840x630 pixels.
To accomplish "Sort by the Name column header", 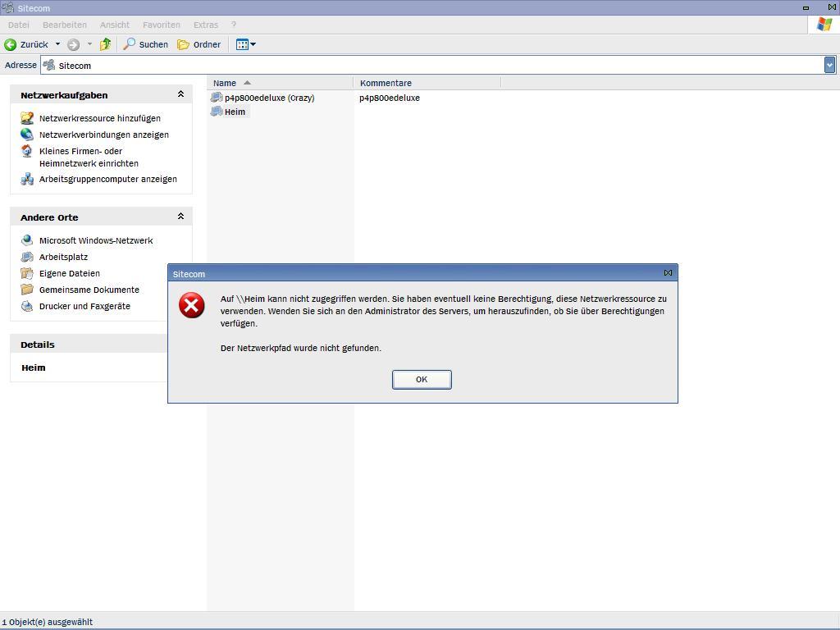I will click(281, 83).
